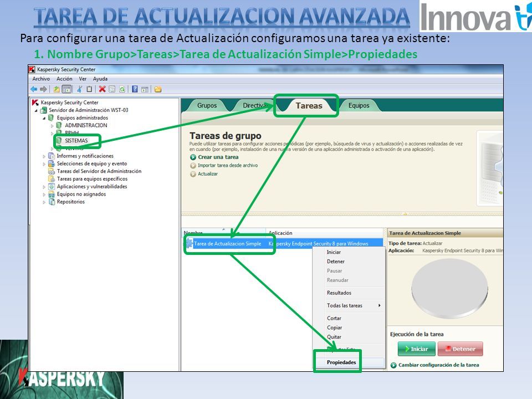This screenshot has width=532, height=399.
Task: Click the grey Forward arrow in the toolbar
Action: point(43,89)
